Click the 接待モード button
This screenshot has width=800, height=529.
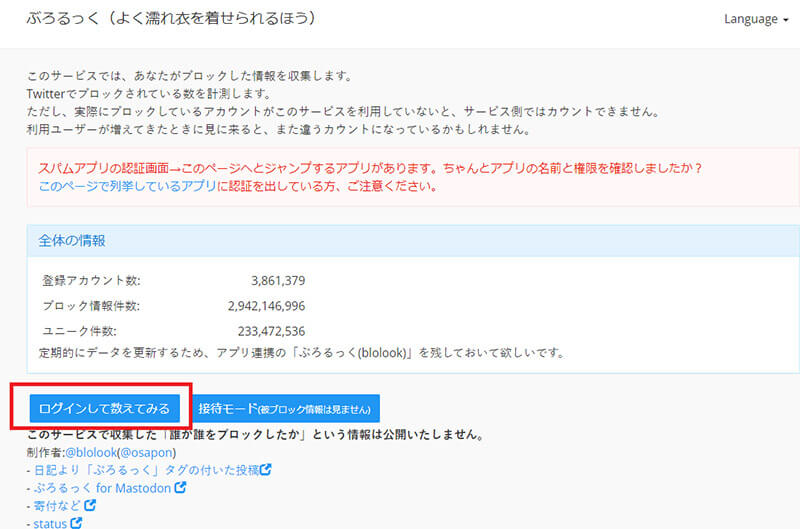[x=285, y=409]
